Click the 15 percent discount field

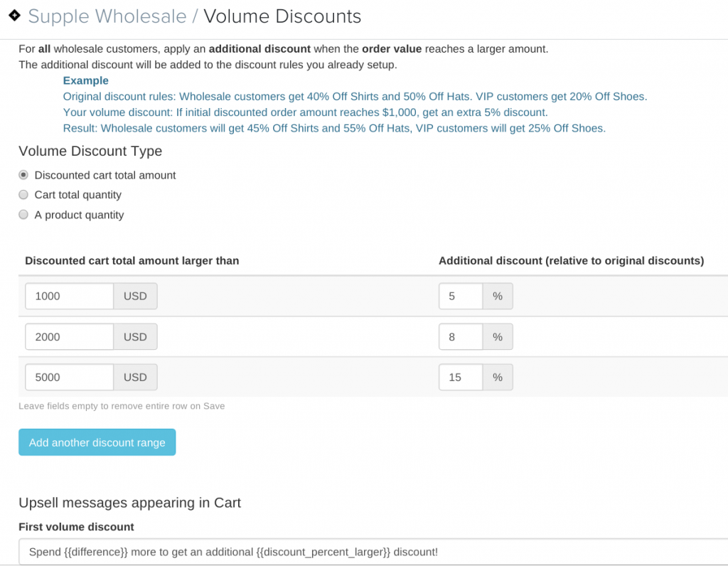461,377
